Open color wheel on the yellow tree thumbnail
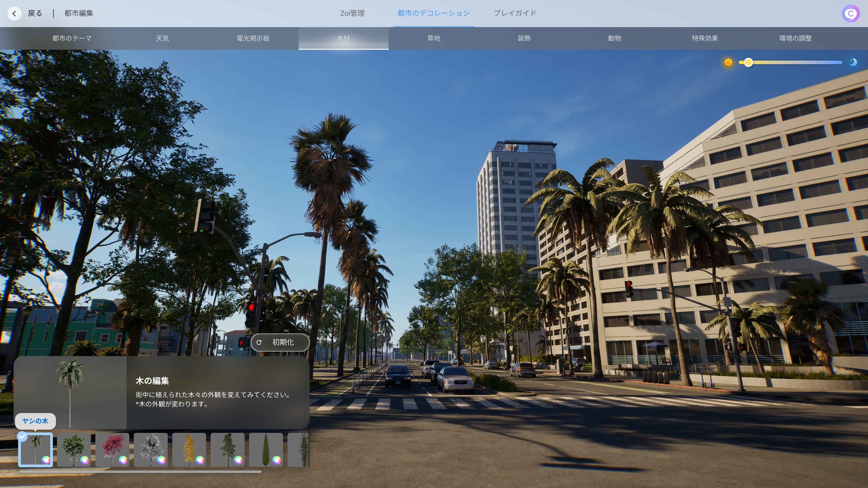Screen dimensions: 868x488 200,460
